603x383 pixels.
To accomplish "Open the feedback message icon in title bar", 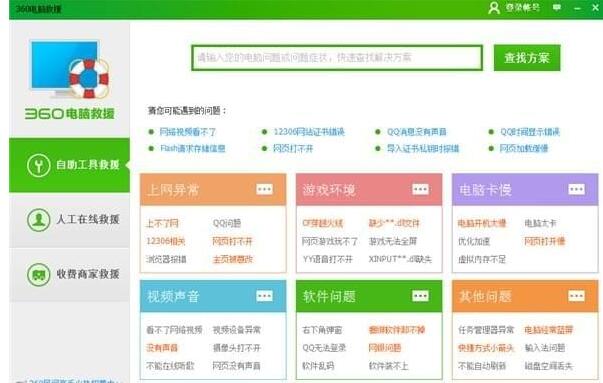I will (556, 7).
